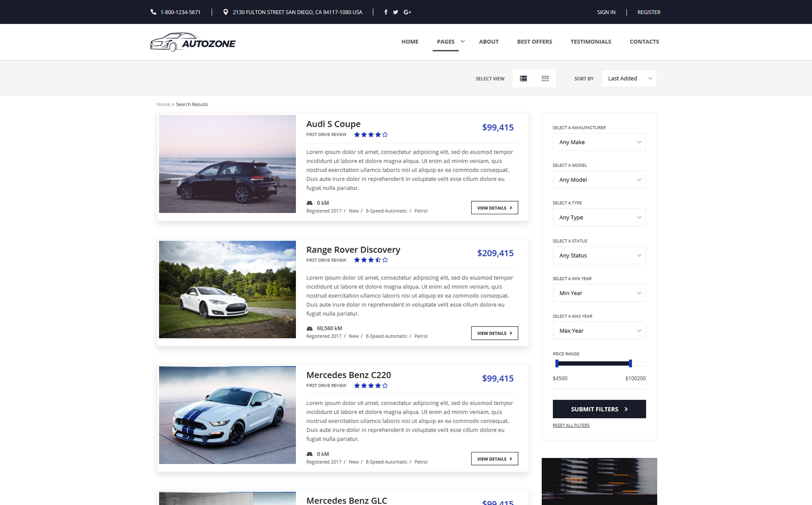Click the $4500 min price value
The width and height of the screenshot is (812, 505).
tap(560, 378)
